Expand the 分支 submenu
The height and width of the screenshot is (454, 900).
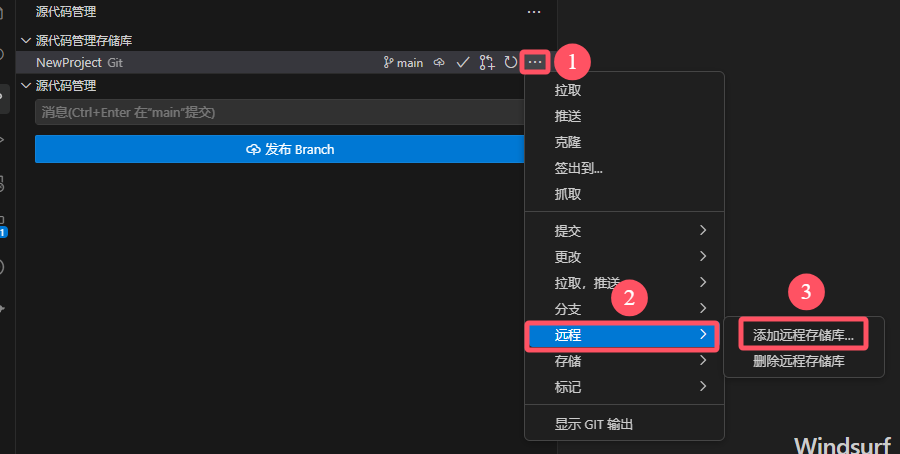(x=624, y=309)
